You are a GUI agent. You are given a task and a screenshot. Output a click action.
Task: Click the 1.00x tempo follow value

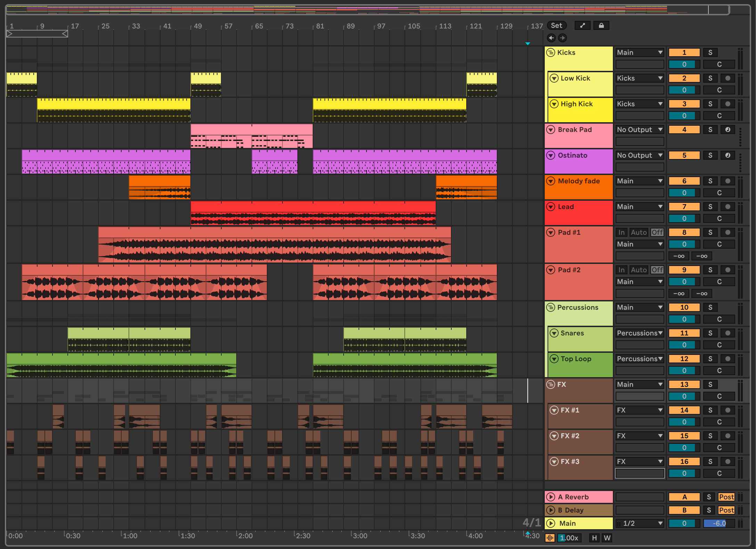[569, 538]
